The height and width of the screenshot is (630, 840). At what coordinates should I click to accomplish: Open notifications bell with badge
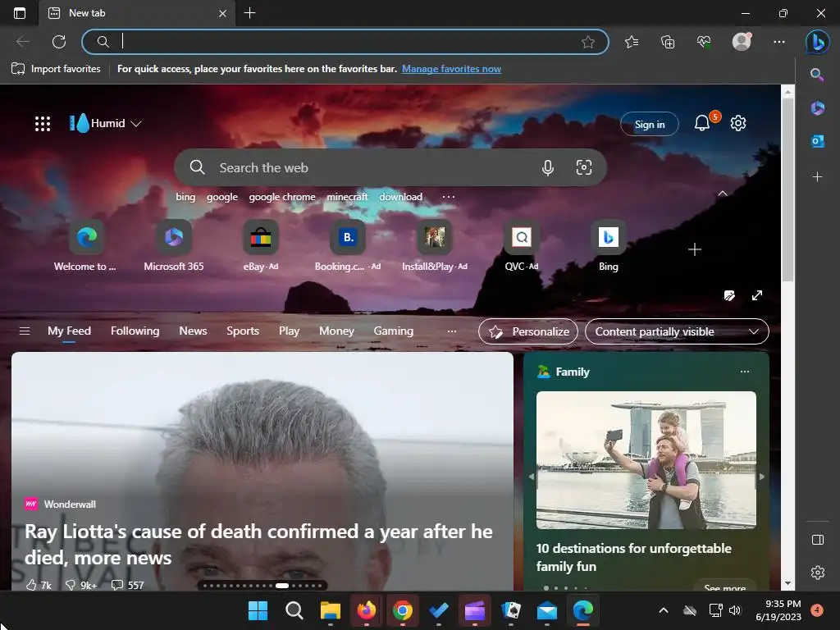(702, 123)
